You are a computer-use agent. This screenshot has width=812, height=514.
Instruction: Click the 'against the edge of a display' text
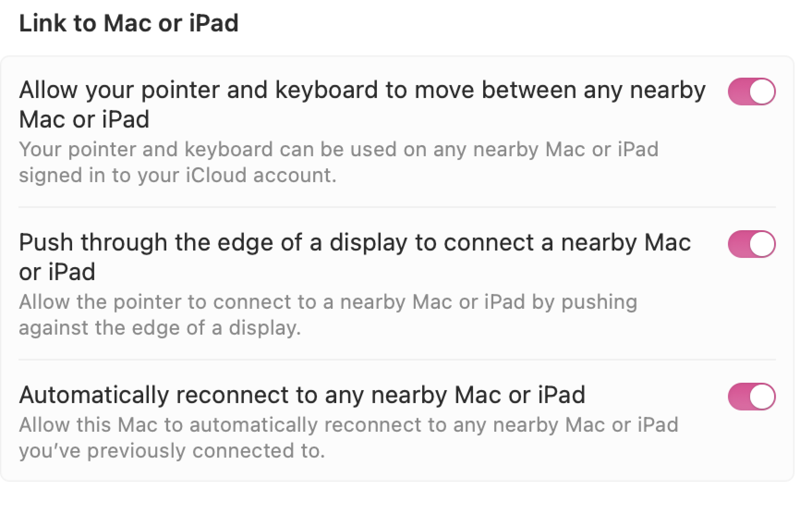coord(160,328)
